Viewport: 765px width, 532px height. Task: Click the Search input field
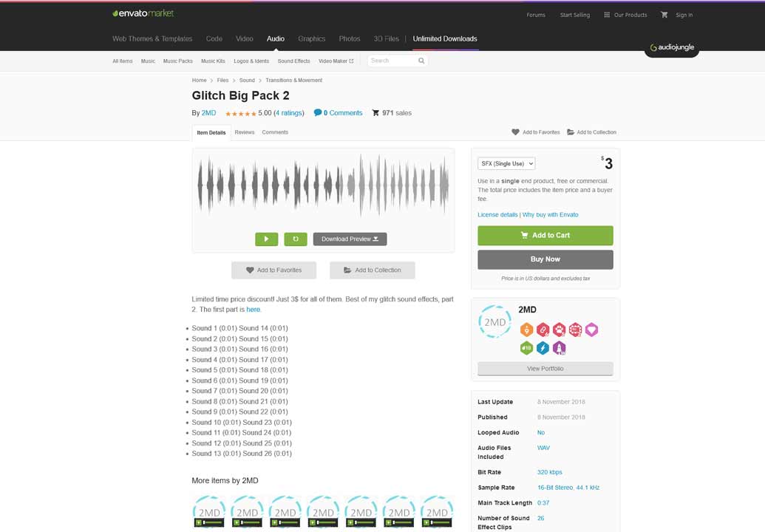[390, 61]
